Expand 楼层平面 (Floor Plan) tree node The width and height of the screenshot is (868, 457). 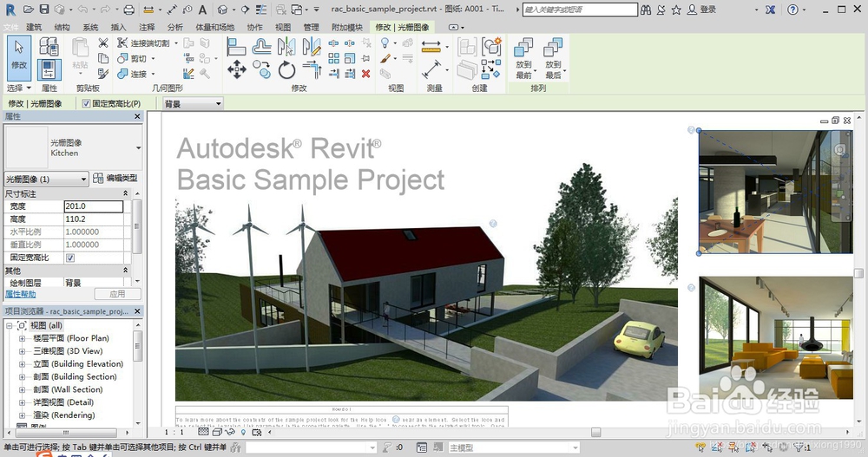23,338
